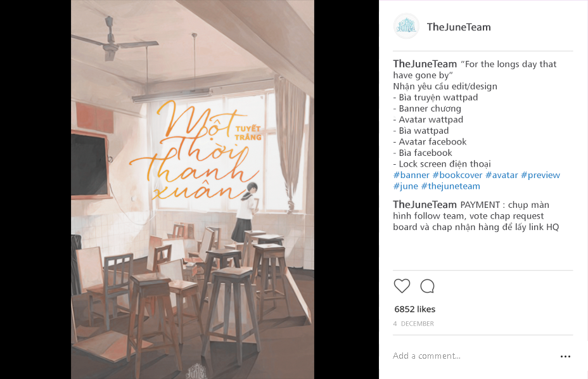The width and height of the screenshot is (588, 379).
Task: Click the 4 DECEMBER post date
Action: click(413, 323)
